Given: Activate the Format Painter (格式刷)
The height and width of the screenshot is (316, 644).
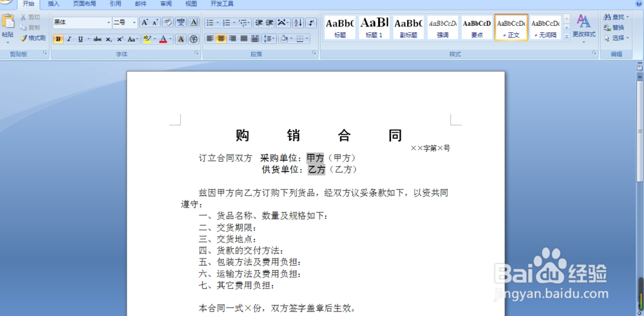Looking at the screenshot, I should (32, 38).
